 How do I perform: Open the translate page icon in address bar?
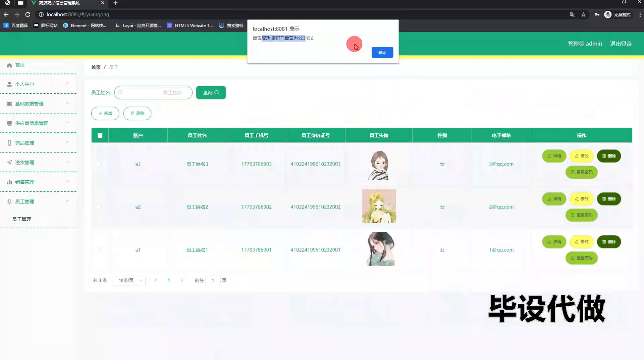pyautogui.click(x=573, y=14)
